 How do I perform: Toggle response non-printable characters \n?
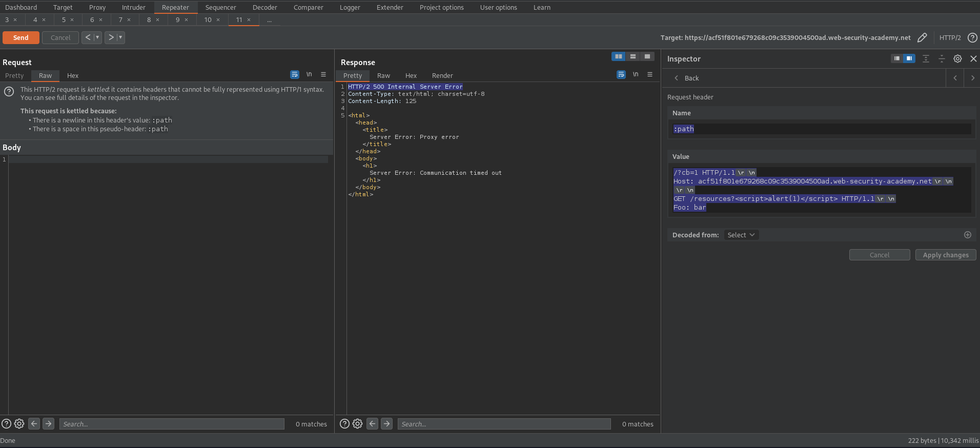[636, 74]
